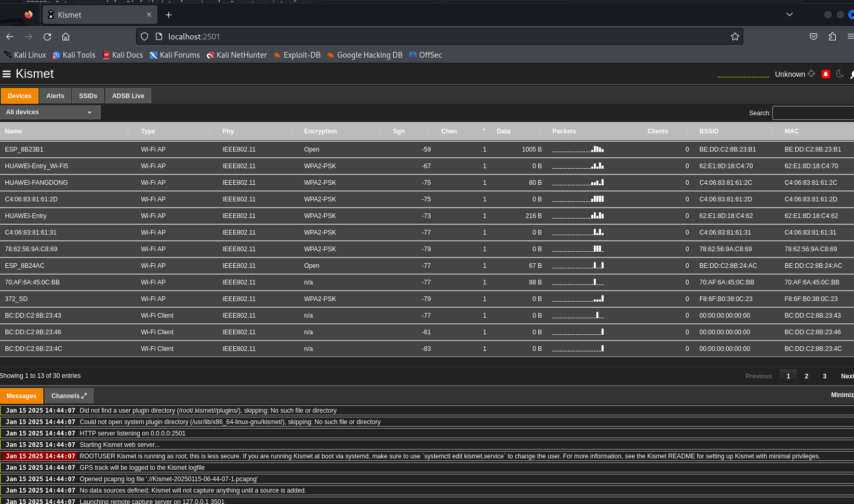The height and width of the screenshot is (504, 854).
Task: Sort table by Phy column
Action: click(x=258, y=131)
